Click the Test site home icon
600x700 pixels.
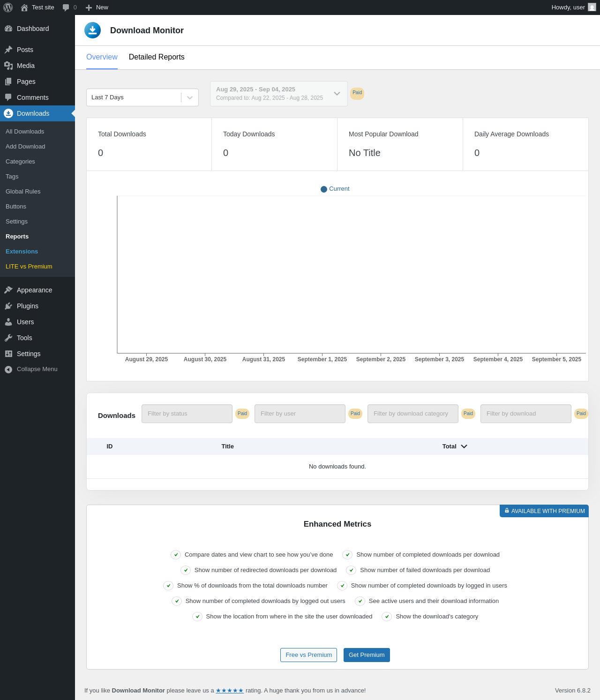(24, 7)
